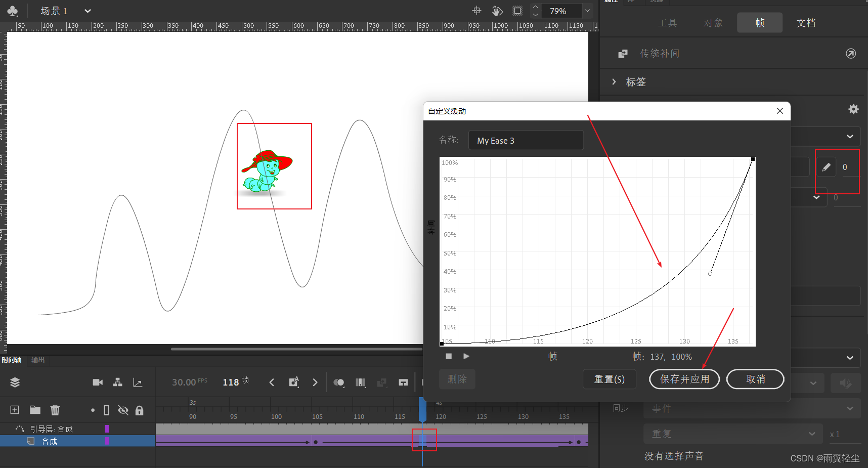Toggle the edit multiple frames icon

(x=361, y=382)
